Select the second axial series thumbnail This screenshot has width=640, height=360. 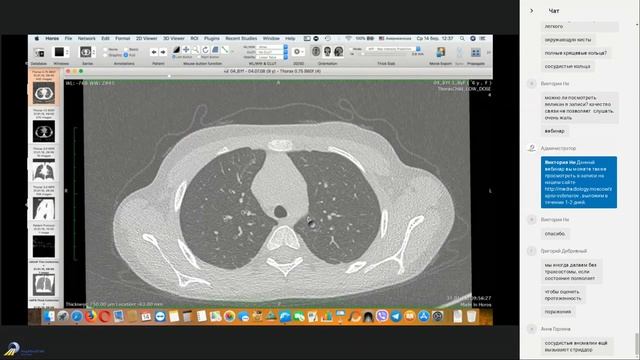click(44, 131)
